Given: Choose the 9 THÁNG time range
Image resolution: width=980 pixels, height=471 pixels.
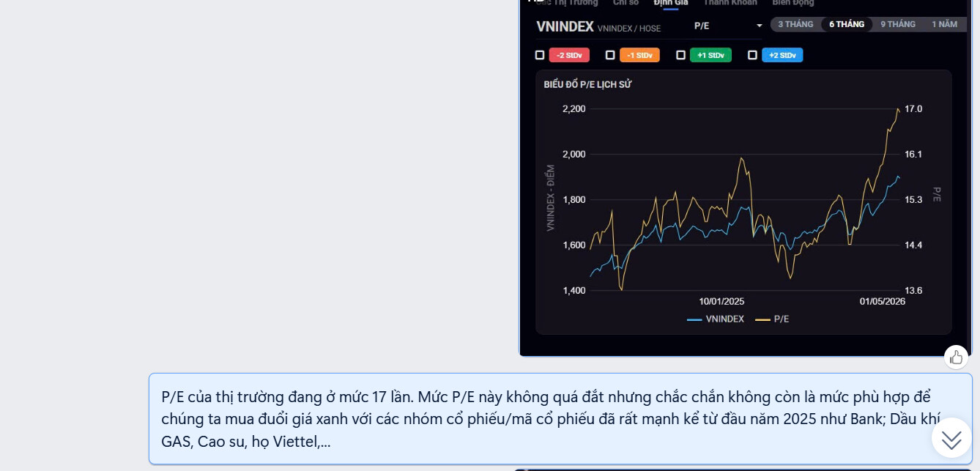Looking at the screenshot, I should coord(898,24).
